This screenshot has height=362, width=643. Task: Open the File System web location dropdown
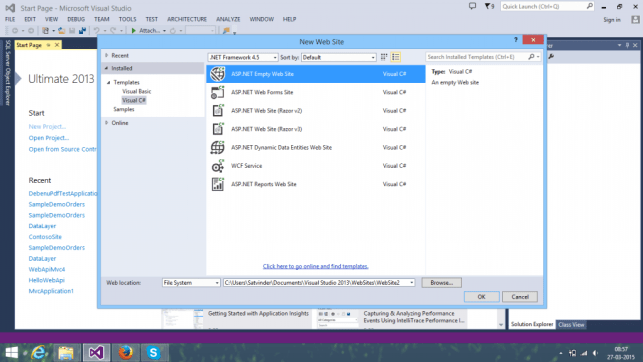click(191, 283)
